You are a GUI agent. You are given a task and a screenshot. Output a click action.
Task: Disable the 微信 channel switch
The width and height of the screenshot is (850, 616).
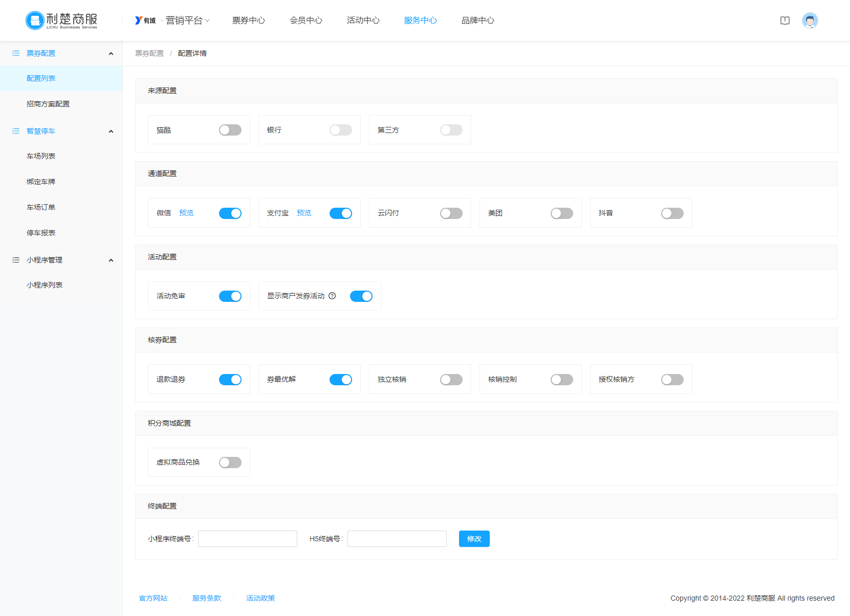click(230, 213)
